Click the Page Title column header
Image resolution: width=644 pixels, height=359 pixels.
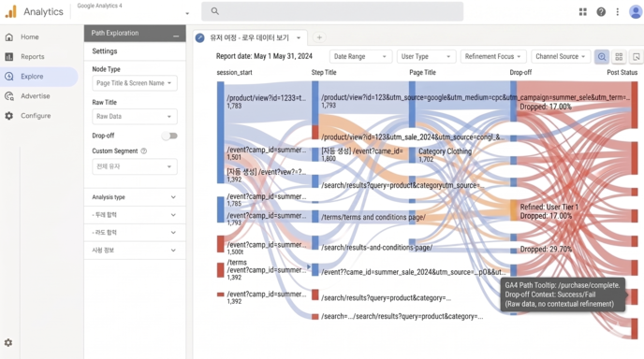coord(422,72)
